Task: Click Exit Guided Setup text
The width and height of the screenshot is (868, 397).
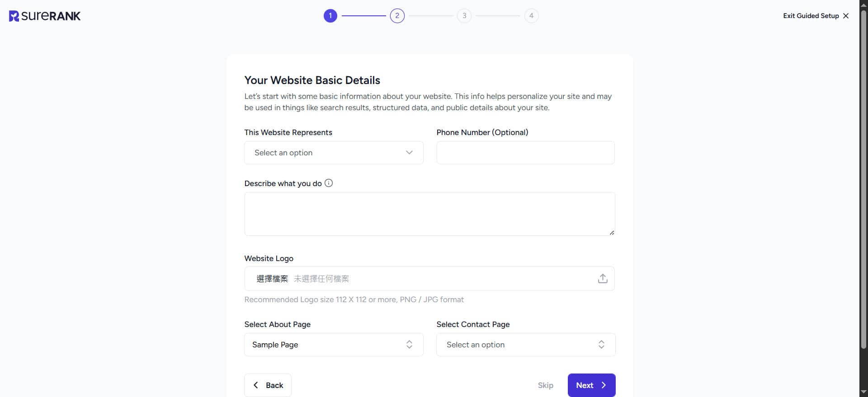Action: [811, 16]
